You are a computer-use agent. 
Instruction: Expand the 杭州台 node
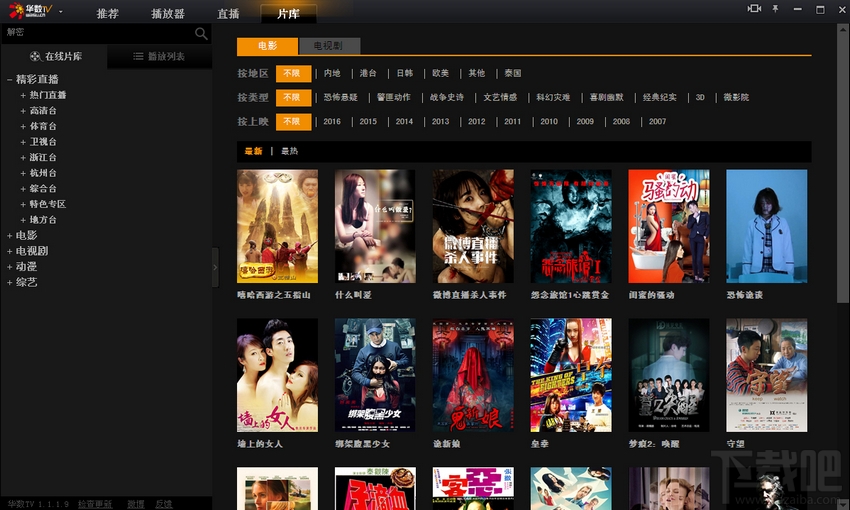(x=23, y=173)
